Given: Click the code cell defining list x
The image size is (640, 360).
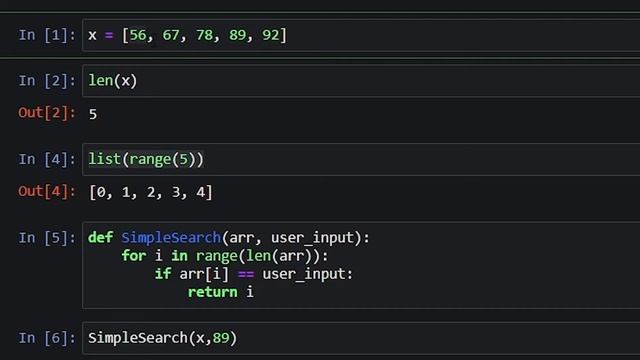Looking at the screenshot, I should (x=361, y=35).
